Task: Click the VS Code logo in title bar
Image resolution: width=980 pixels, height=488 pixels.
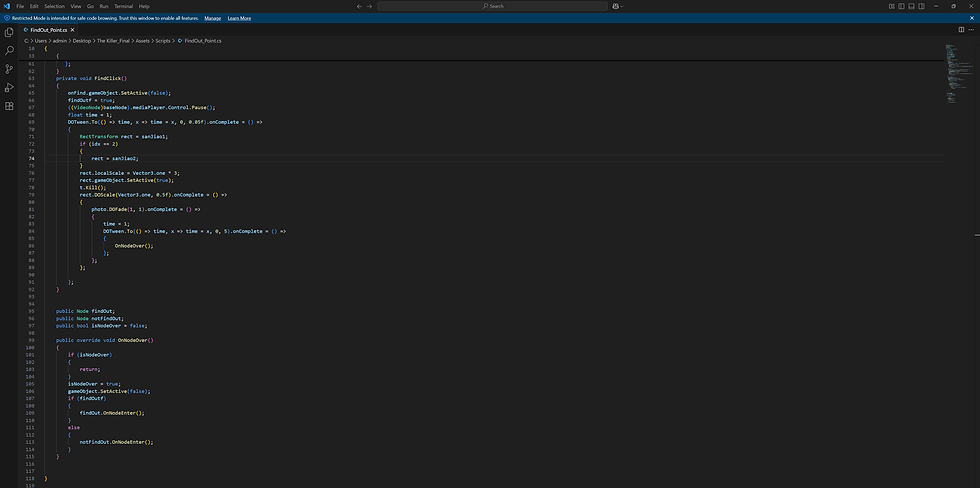Action: coord(7,6)
